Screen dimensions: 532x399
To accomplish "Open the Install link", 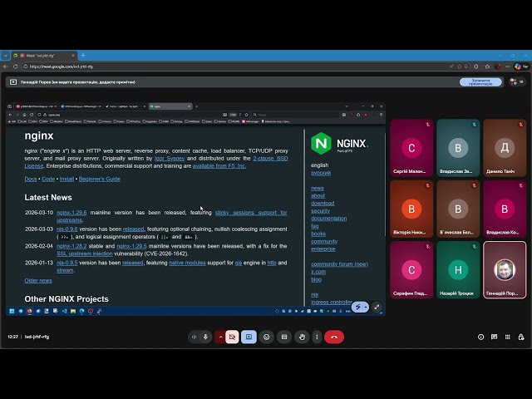I will 66,180.
